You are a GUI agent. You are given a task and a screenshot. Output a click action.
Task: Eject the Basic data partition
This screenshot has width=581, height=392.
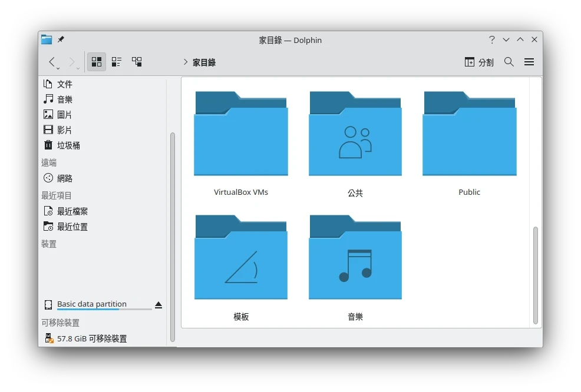(159, 305)
